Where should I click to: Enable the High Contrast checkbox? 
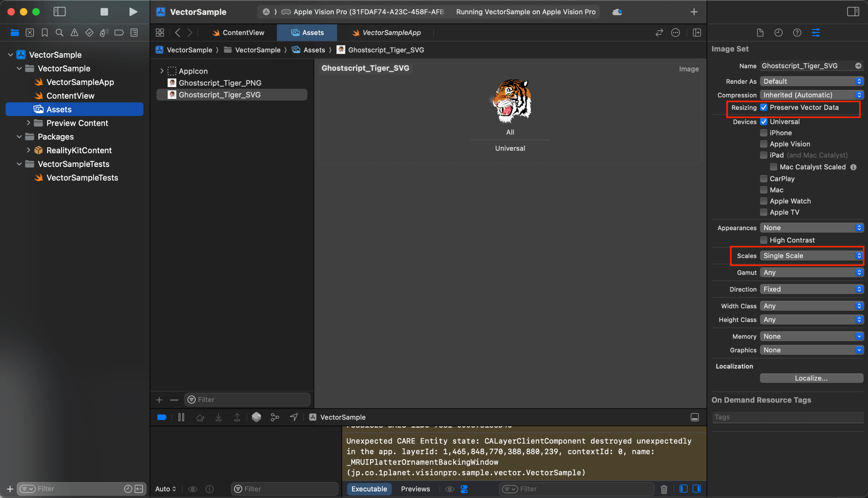pyautogui.click(x=764, y=240)
